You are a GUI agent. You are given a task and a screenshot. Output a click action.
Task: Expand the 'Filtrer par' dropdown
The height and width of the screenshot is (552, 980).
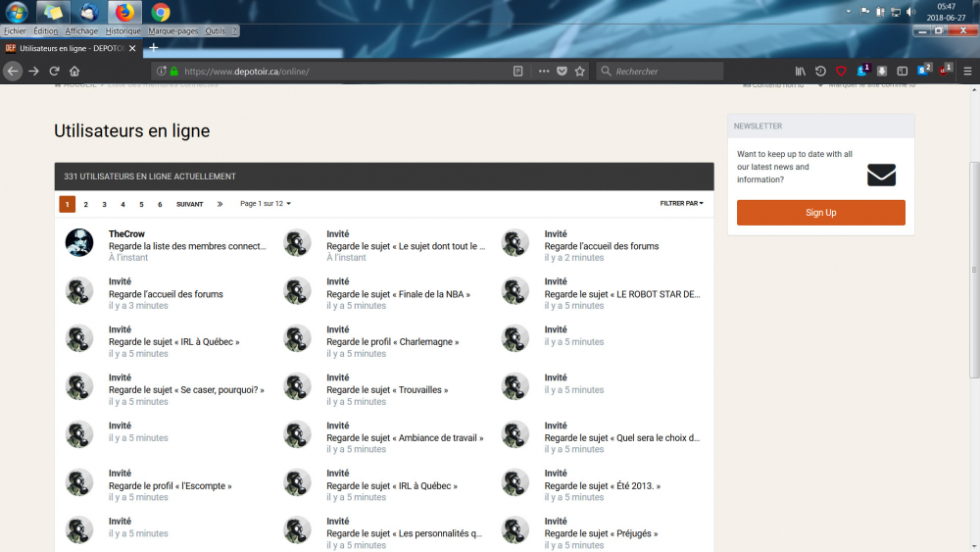(681, 204)
